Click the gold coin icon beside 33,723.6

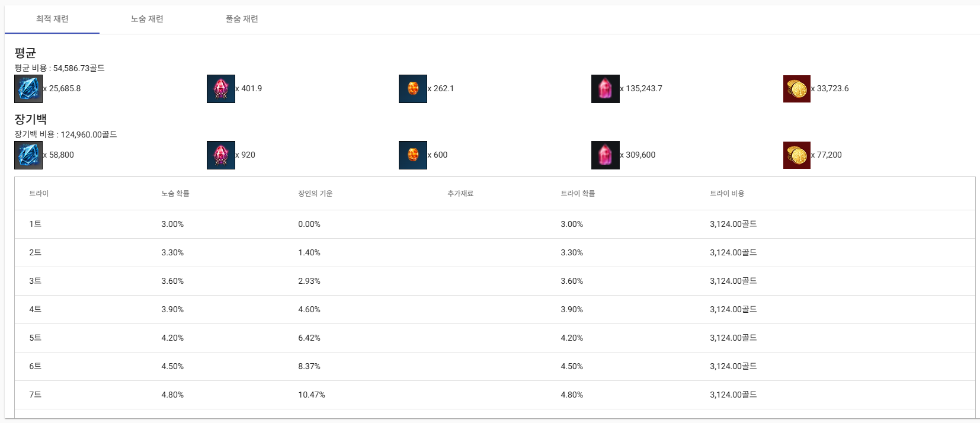point(797,89)
